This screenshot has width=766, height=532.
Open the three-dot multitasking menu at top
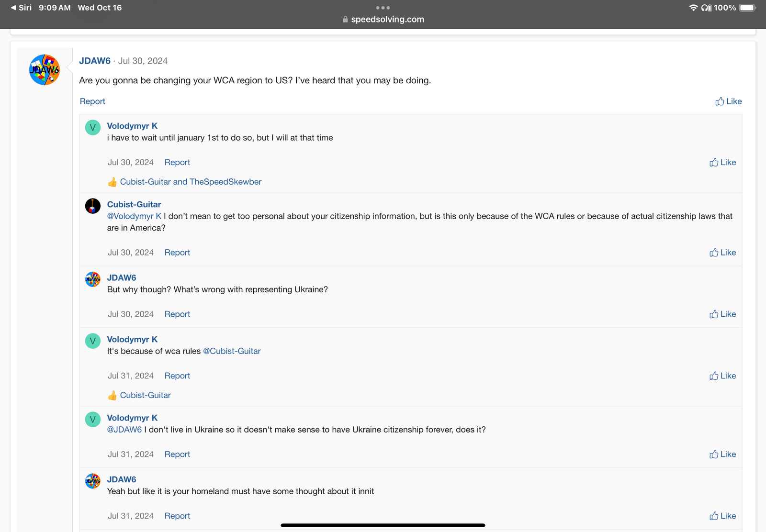click(383, 8)
